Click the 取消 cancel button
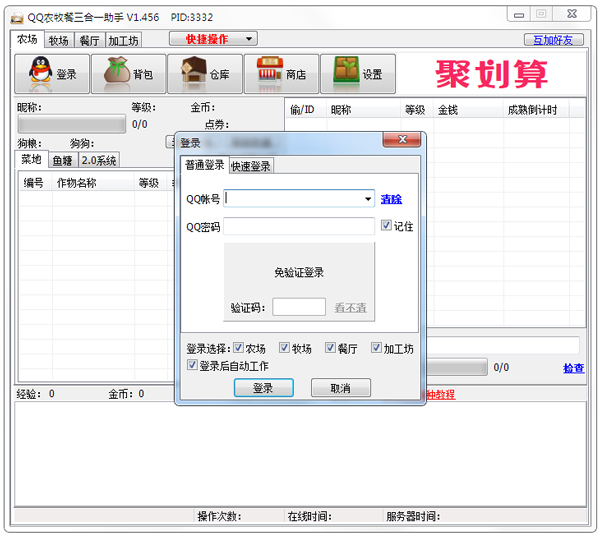 click(341, 388)
